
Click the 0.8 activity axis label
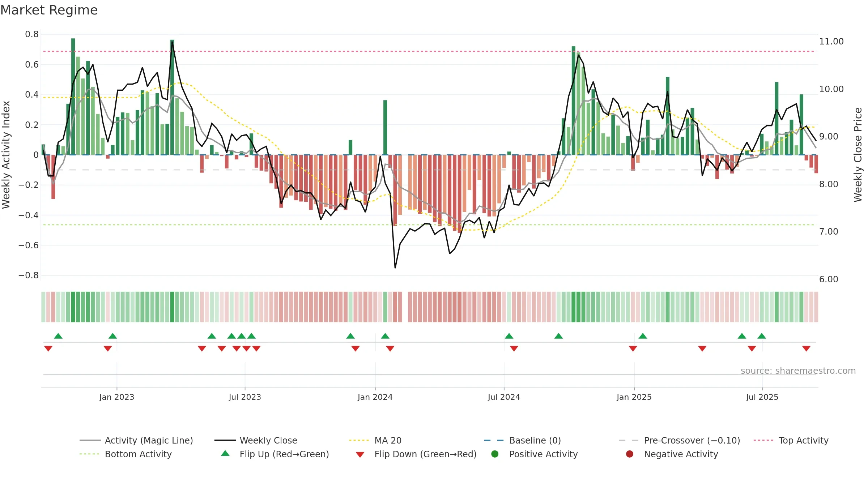pos(32,34)
